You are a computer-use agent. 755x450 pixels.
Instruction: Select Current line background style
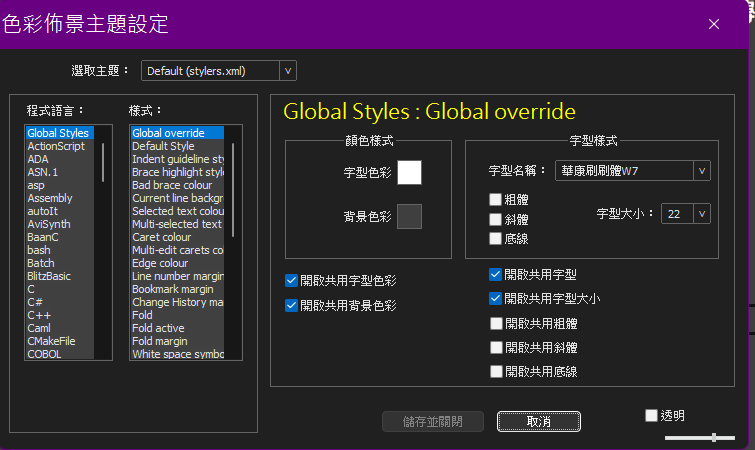click(x=177, y=198)
